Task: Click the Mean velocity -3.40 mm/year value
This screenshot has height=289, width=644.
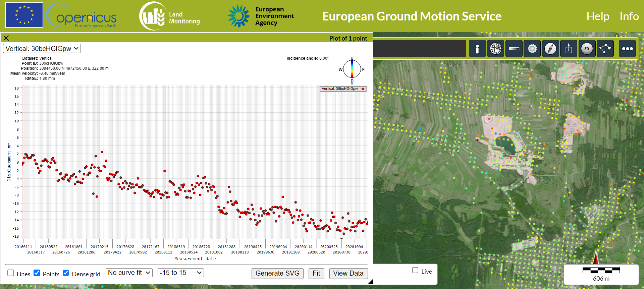Action: coord(52,73)
